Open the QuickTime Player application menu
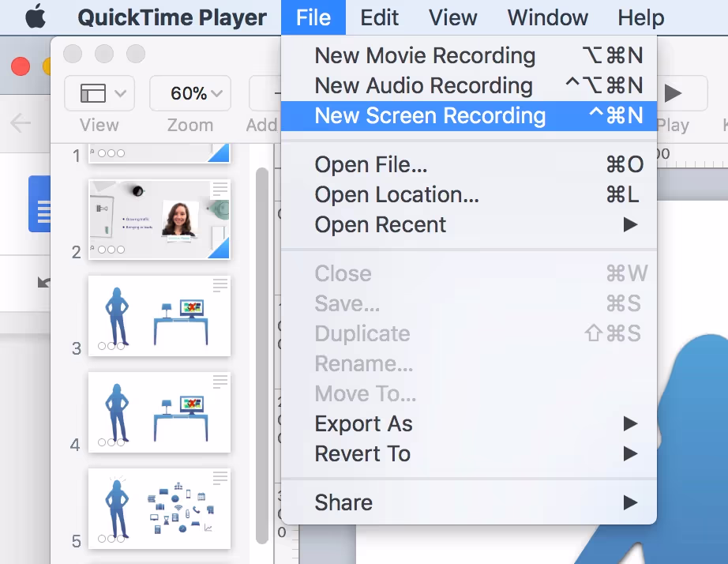This screenshot has width=728, height=564. pos(172,17)
